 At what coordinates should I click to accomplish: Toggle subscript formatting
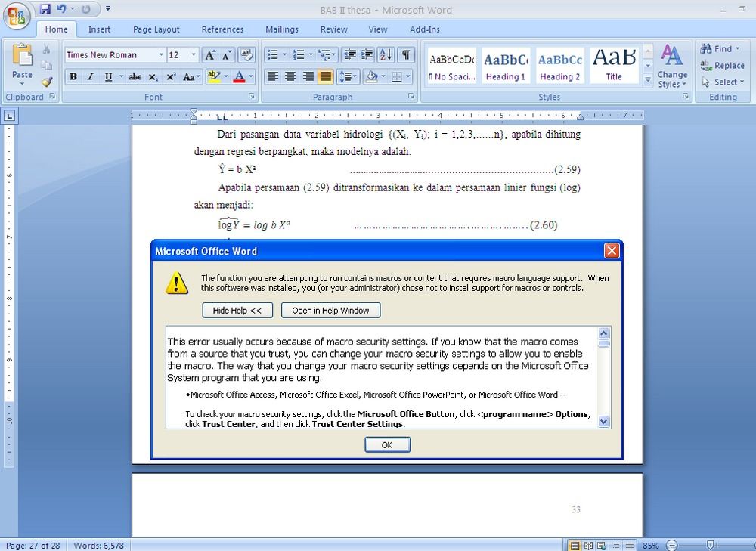153,76
